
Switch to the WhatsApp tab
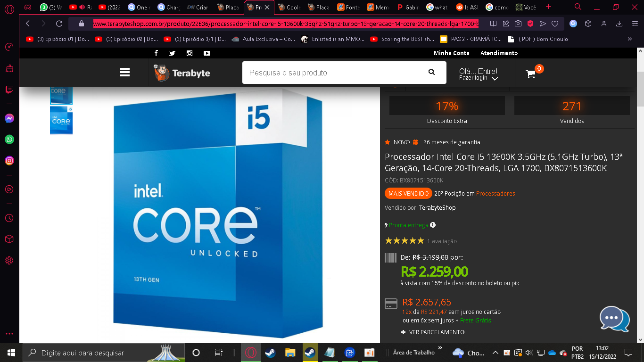click(x=51, y=7)
